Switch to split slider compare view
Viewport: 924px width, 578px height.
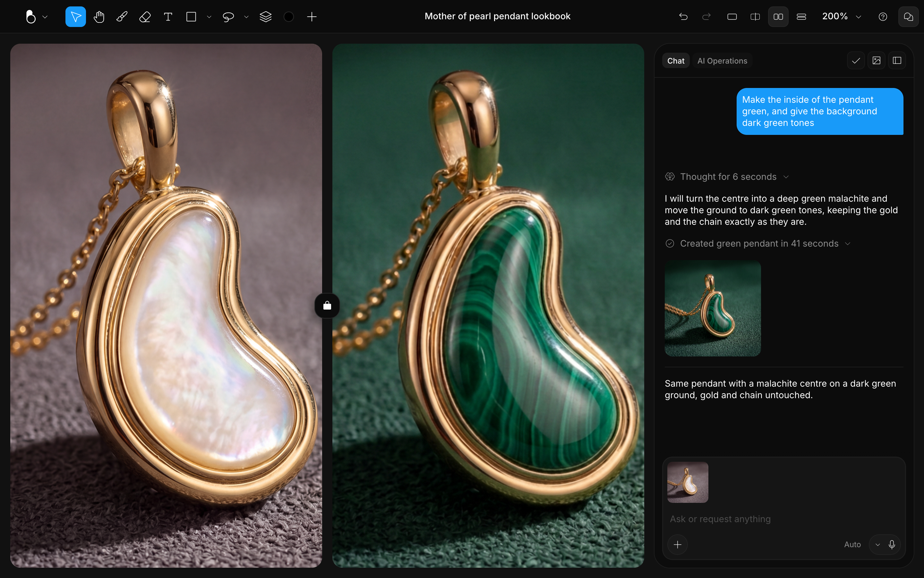tap(755, 17)
